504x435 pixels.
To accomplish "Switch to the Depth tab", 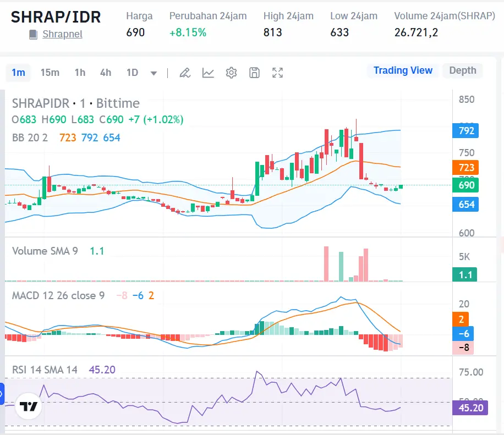I will [462, 70].
